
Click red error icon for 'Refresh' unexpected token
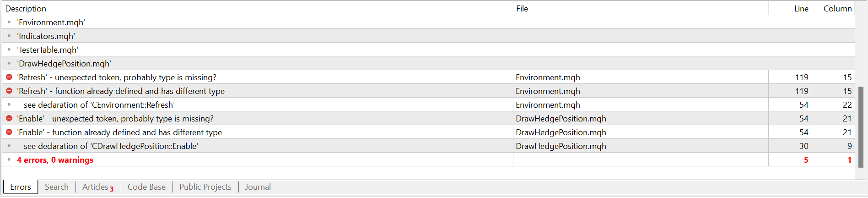click(9, 77)
